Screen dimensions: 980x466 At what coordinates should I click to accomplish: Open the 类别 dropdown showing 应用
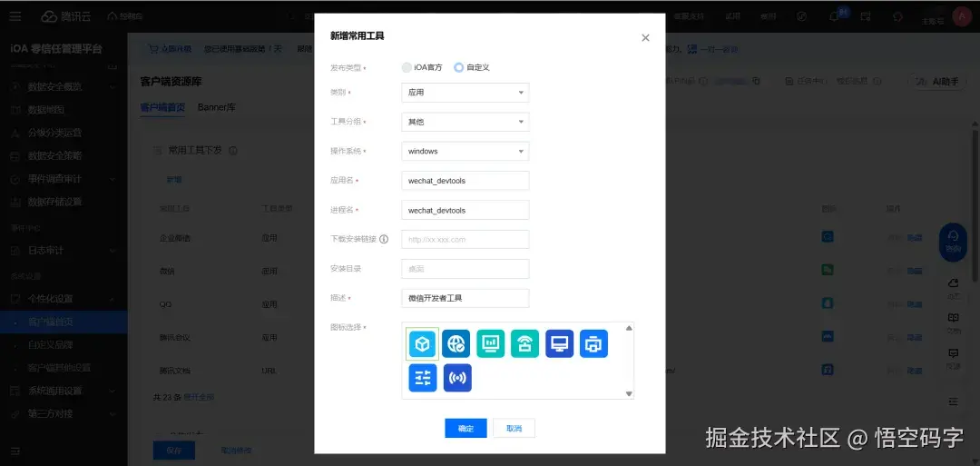tap(465, 93)
